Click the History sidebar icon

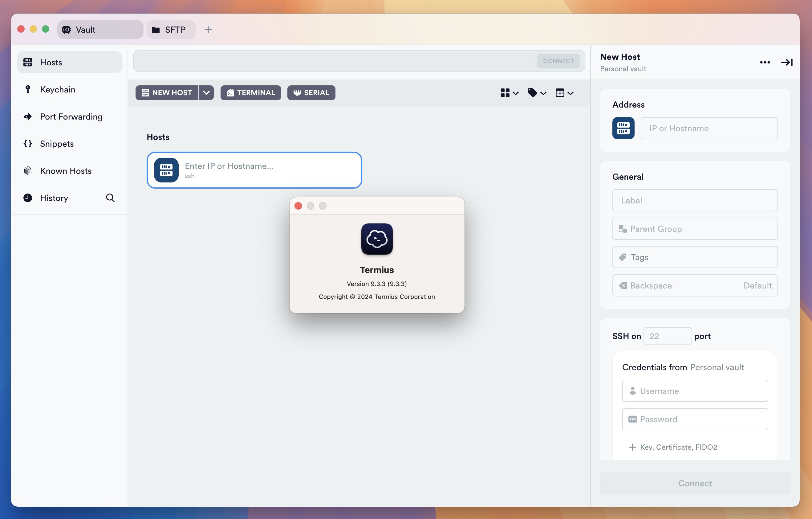tap(28, 197)
